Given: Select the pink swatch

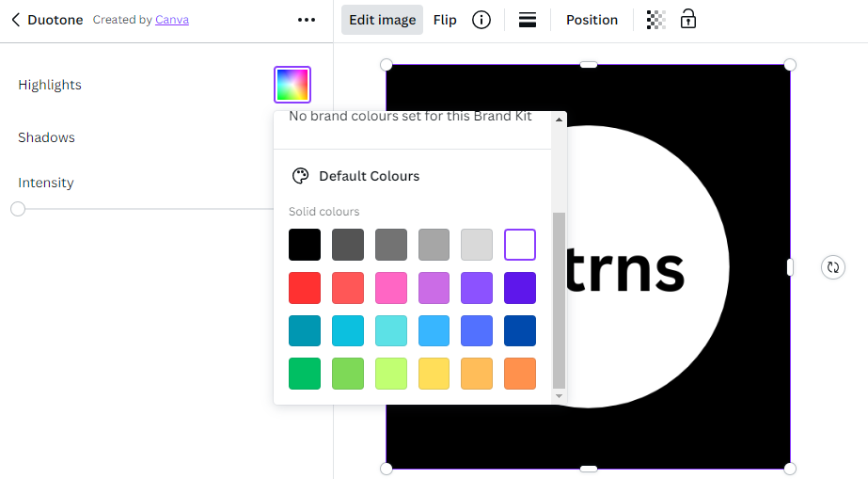Looking at the screenshot, I should [x=391, y=287].
